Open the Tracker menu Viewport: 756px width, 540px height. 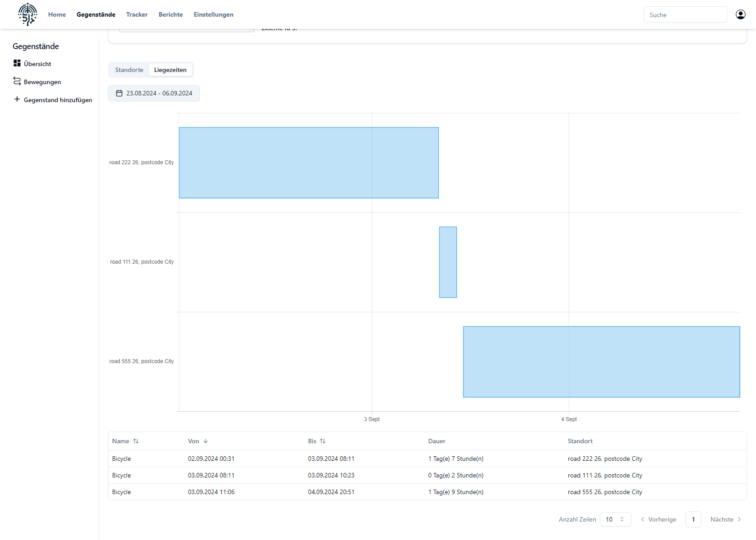click(x=137, y=14)
